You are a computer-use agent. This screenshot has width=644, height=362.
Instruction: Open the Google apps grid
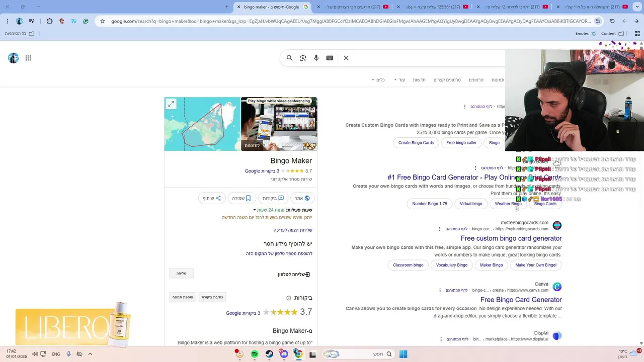pyautogui.click(x=28, y=58)
